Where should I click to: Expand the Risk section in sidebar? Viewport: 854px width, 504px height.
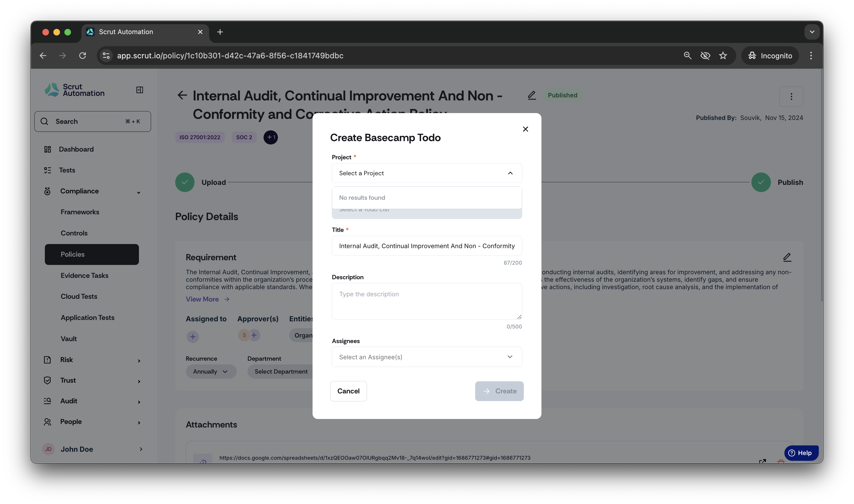tap(139, 360)
